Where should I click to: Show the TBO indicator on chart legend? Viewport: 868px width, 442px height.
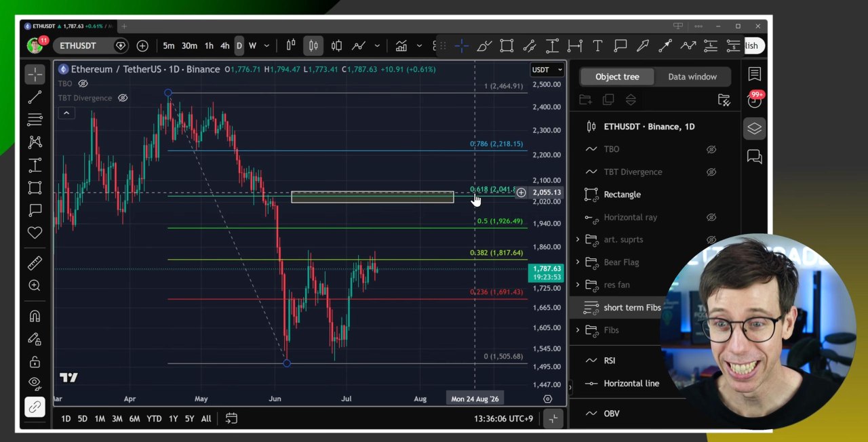click(x=83, y=83)
